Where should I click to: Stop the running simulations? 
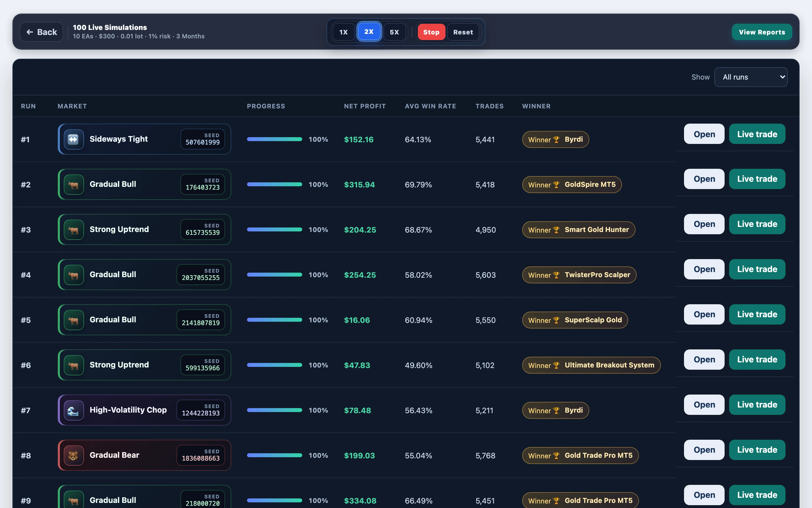431,32
